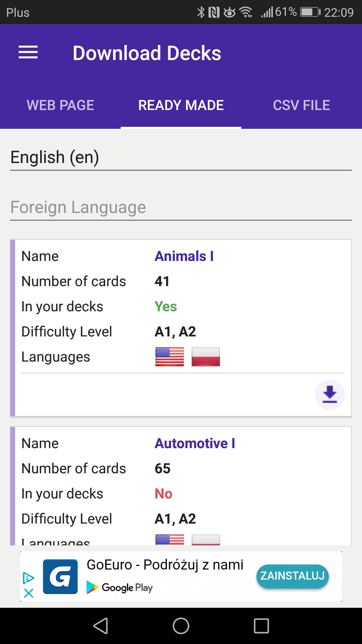Viewport: 362px width, 644px height.
Task: Switch to the CSV FILE tab
Action: click(301, 105)
